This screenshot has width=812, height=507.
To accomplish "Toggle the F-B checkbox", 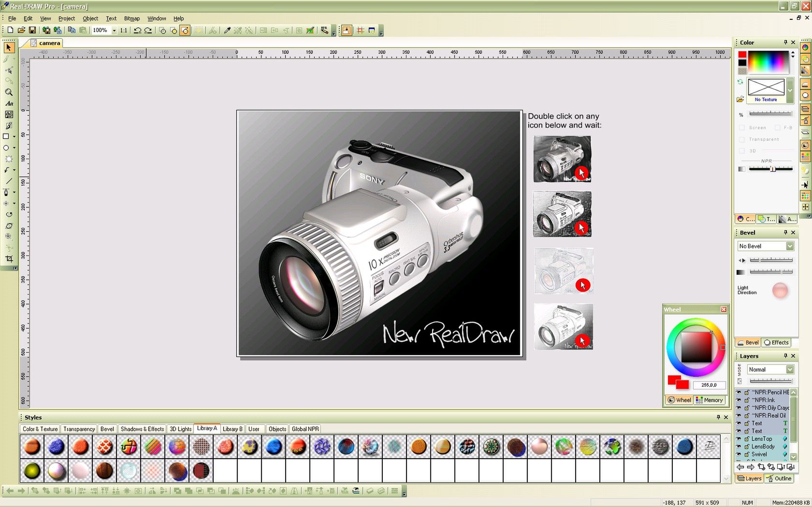I will coord(777,127).
